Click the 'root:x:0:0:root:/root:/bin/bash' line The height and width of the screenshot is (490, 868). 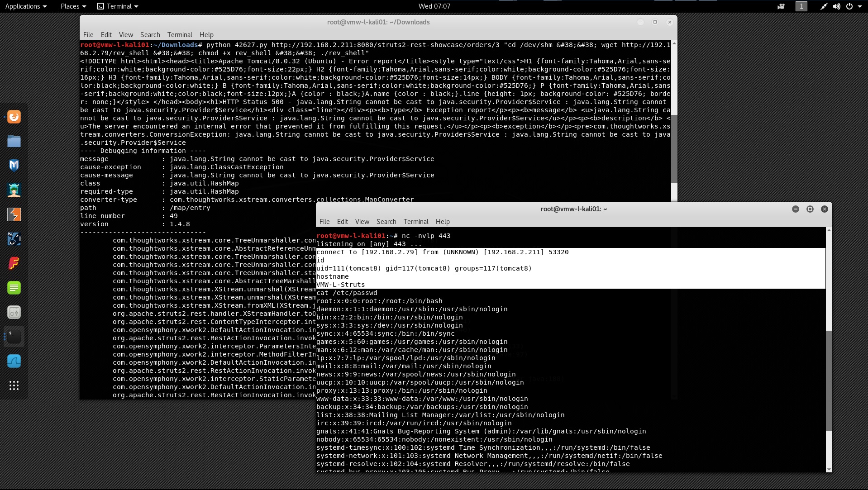(x=379, y=301)
